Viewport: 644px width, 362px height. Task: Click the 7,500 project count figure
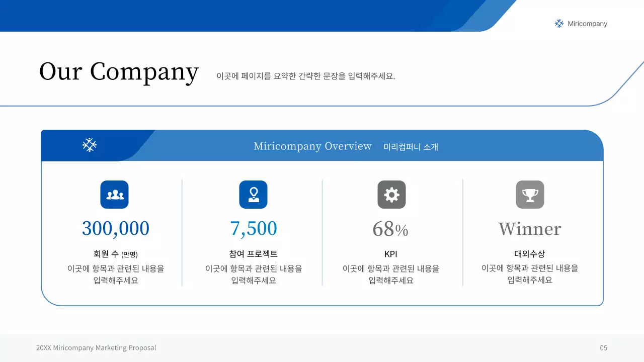(x=254, y=228)
